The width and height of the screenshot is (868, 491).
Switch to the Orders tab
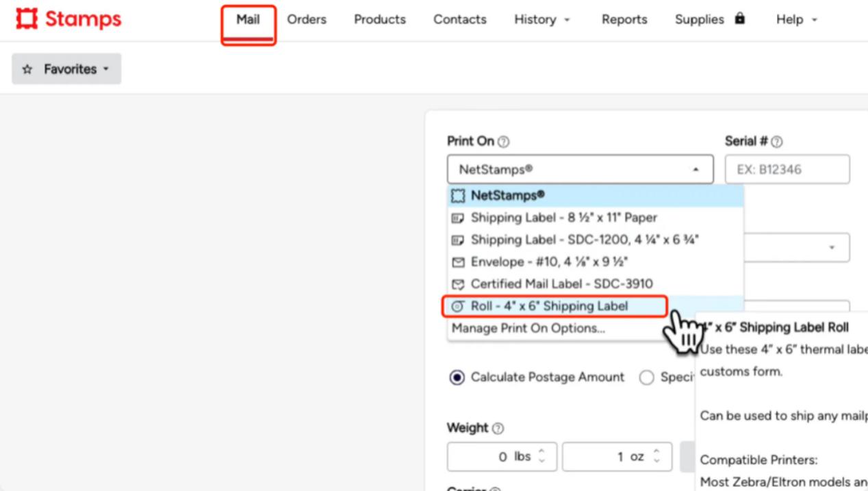[x=307, y=20]
